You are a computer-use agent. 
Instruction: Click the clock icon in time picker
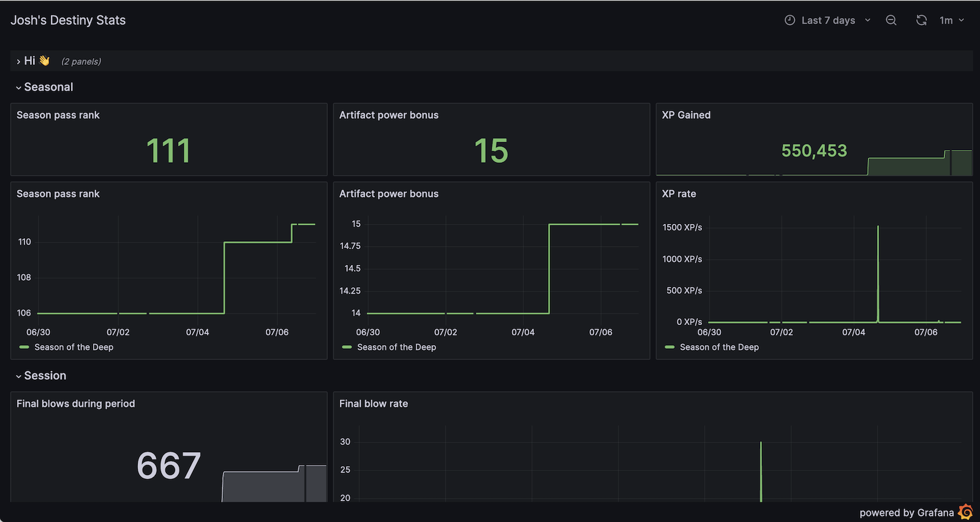790,20
